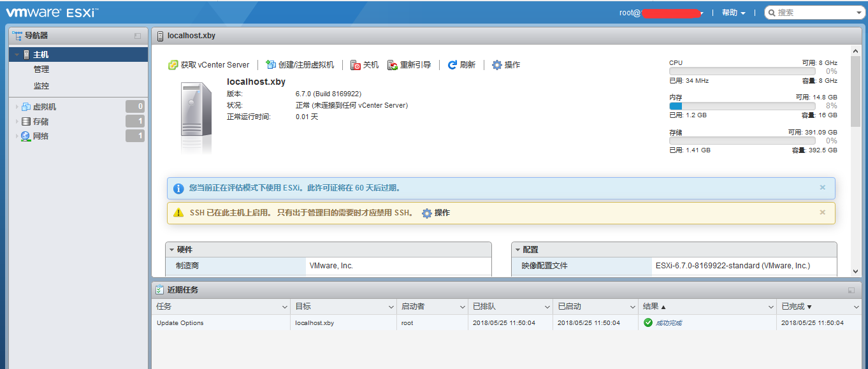Click the 获取 vCenter Server icon
The image size is (868, 369).
pyautogui.click(x=172, y=64)
